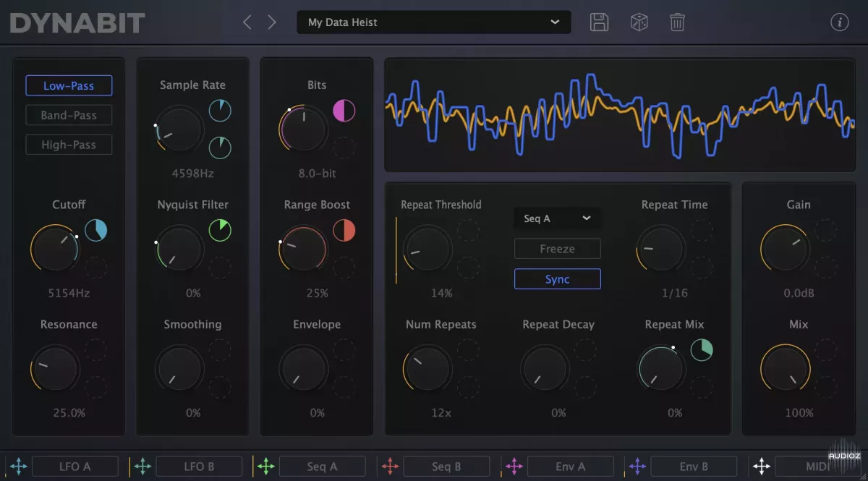Click the 0.0dB gain value

pyautogui.click(x=799, y=293)
